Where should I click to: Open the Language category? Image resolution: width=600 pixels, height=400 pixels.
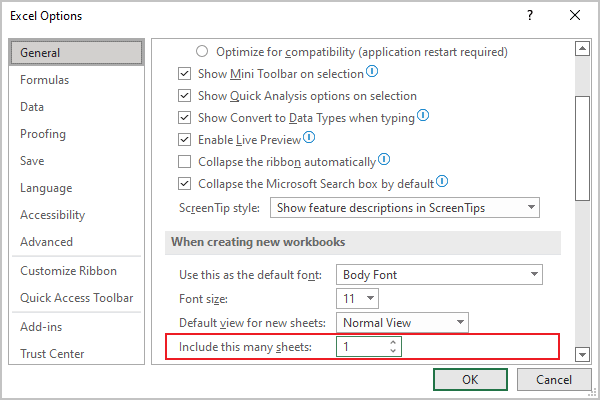point(77,188)
